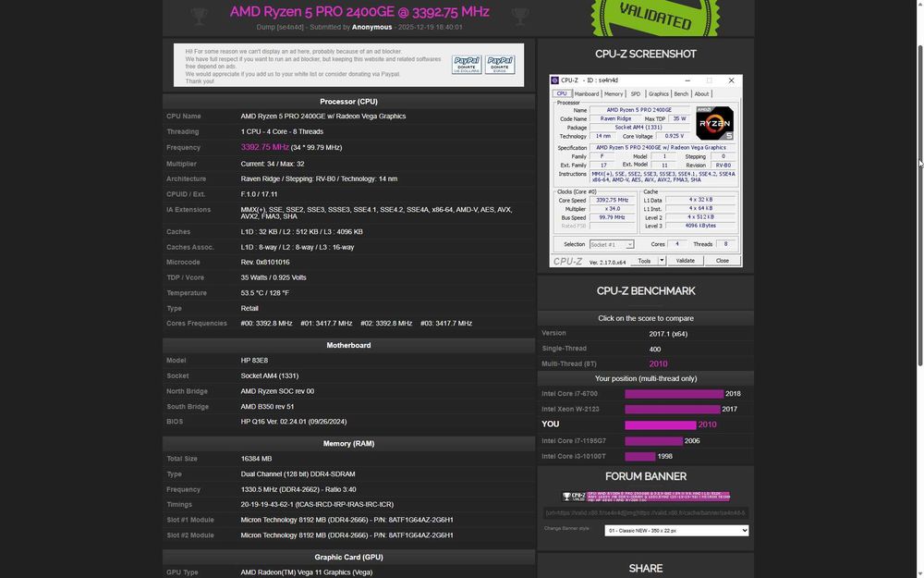Click the Close button in CPU-Z screenshot
This screenshot has width=924, height=578.
(x=723, y=261)
